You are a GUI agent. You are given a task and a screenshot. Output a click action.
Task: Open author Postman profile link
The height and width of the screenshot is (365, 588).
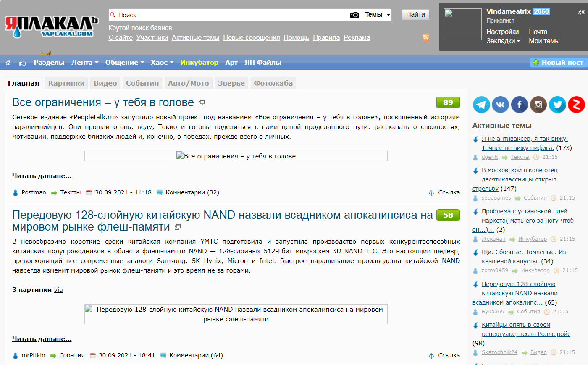point(34,192)
